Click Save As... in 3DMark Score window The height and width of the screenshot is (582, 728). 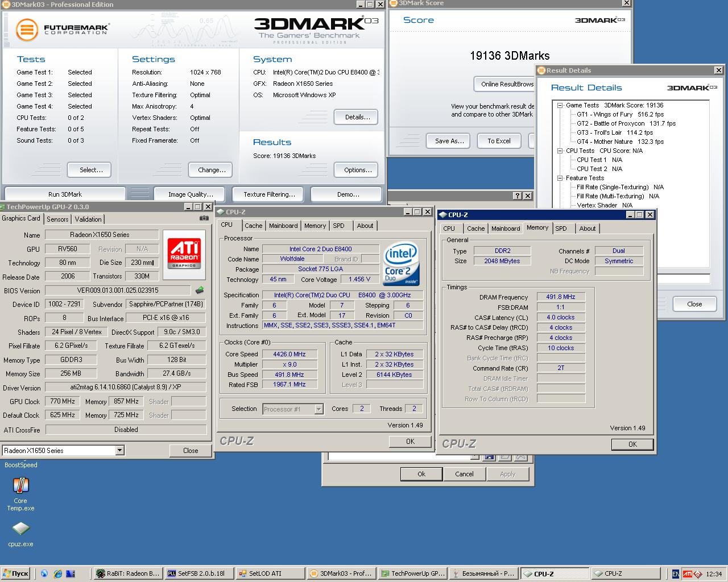click(x=449, y=141)
